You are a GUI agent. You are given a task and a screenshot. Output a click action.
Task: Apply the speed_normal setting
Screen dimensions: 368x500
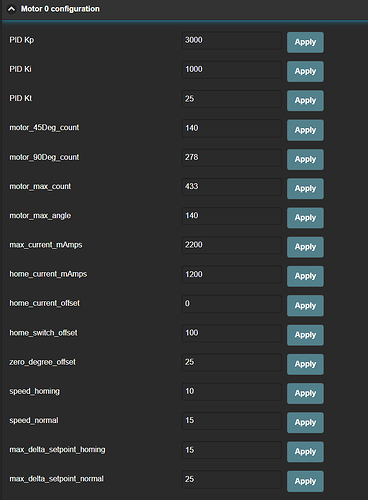click(305, 422)
